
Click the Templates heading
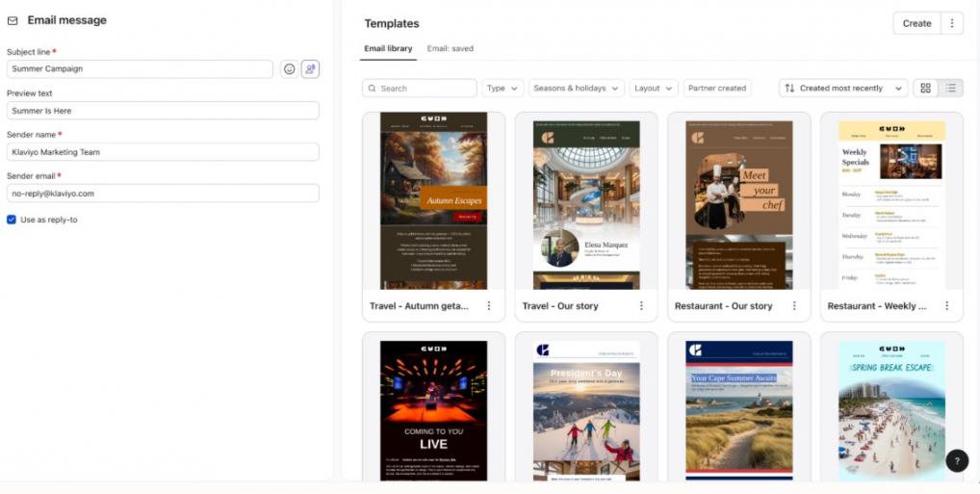tap(392, 24)
